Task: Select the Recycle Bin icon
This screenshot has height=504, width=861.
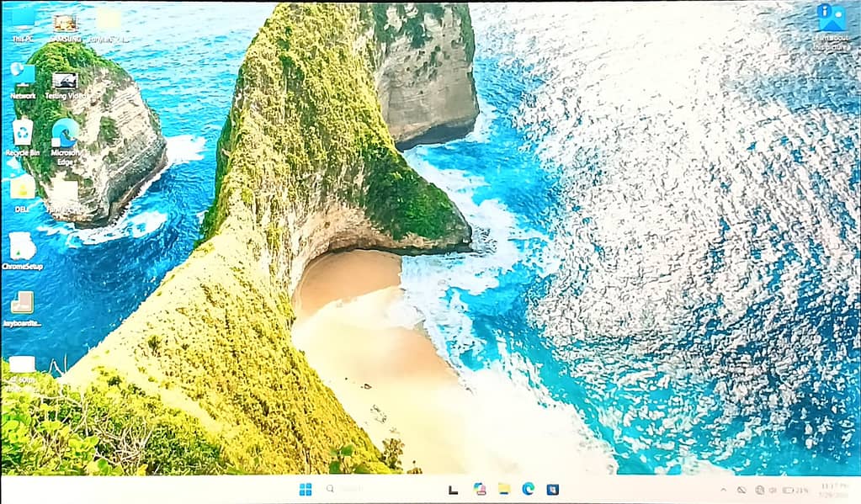Action: 23,138
